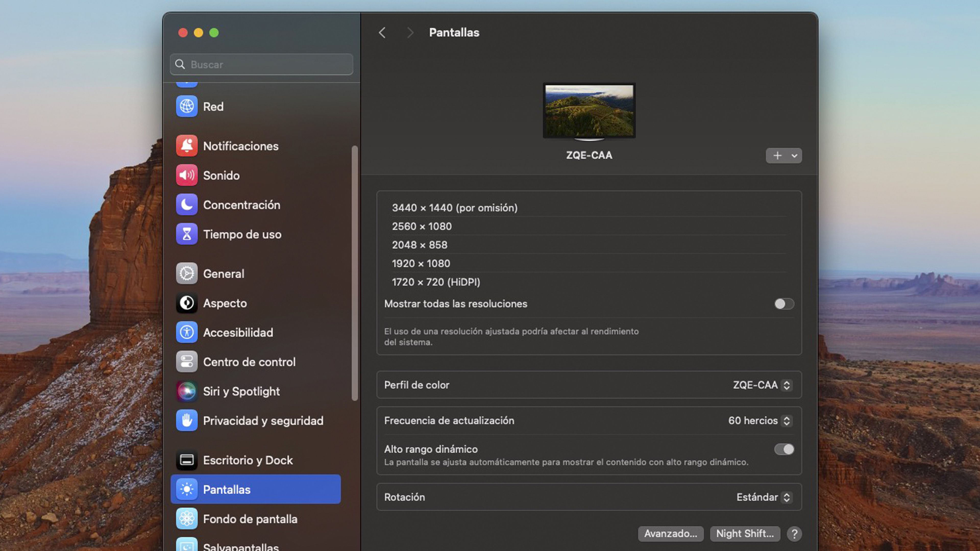Click the yellow minimize window button

(x=199, y=33)
